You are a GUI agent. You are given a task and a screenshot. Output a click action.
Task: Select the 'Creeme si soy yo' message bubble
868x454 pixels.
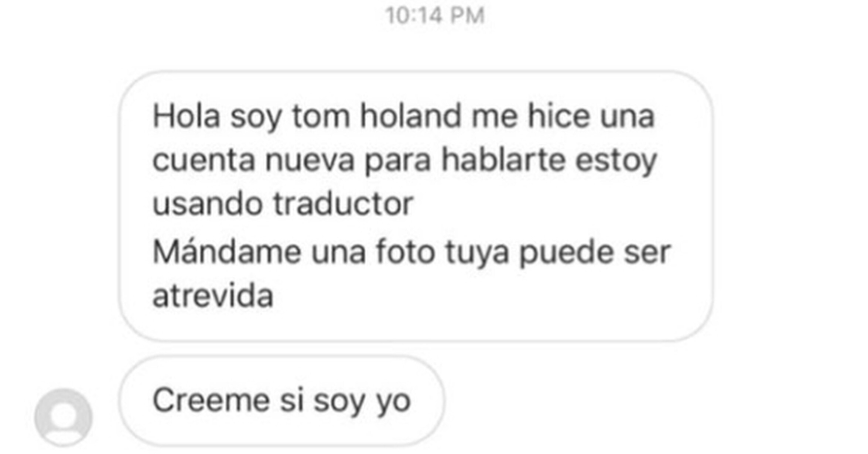pyautogui.click(x=282, y=401)
